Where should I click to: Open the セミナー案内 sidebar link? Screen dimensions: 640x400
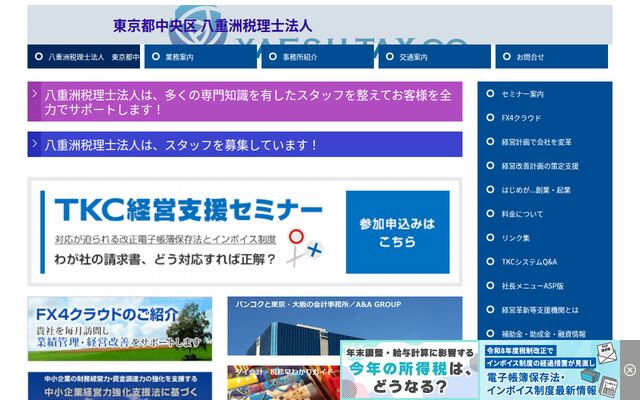[x=522, y=94]
